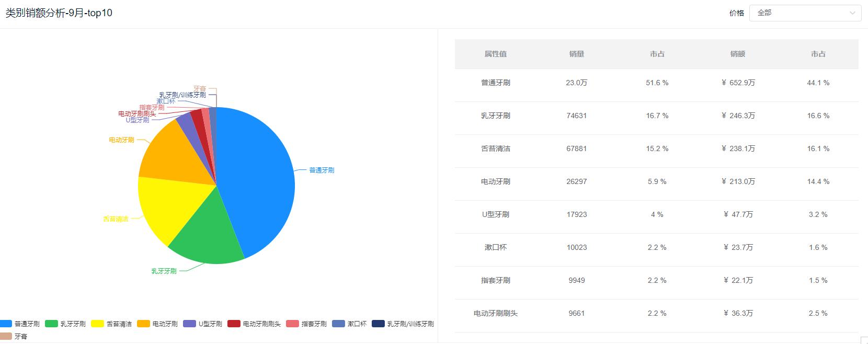Click the U型牙刷 pie chart label

tap(138, 120)
